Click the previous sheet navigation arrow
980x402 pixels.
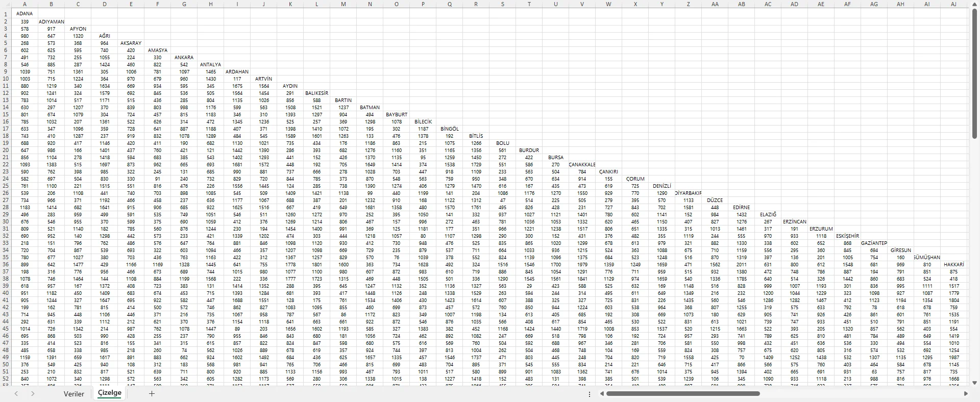(x=16, y=394)
